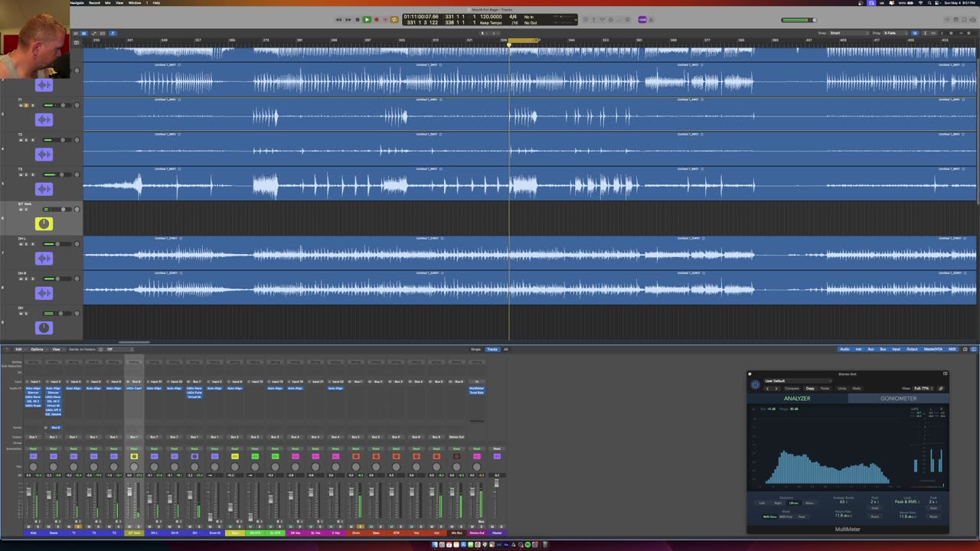This screenshot has height=551, width=980.
Task: Click the MultiMeter plugin link icon
Action: tap(941, 389)
